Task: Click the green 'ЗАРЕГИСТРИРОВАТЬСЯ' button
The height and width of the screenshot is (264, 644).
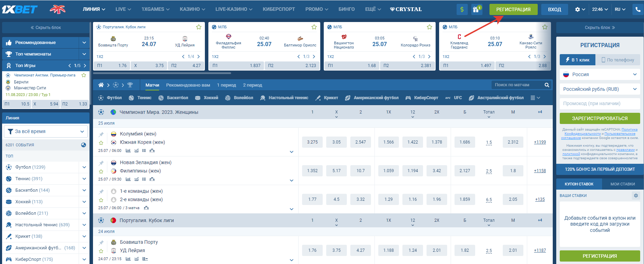Action: 600,118
